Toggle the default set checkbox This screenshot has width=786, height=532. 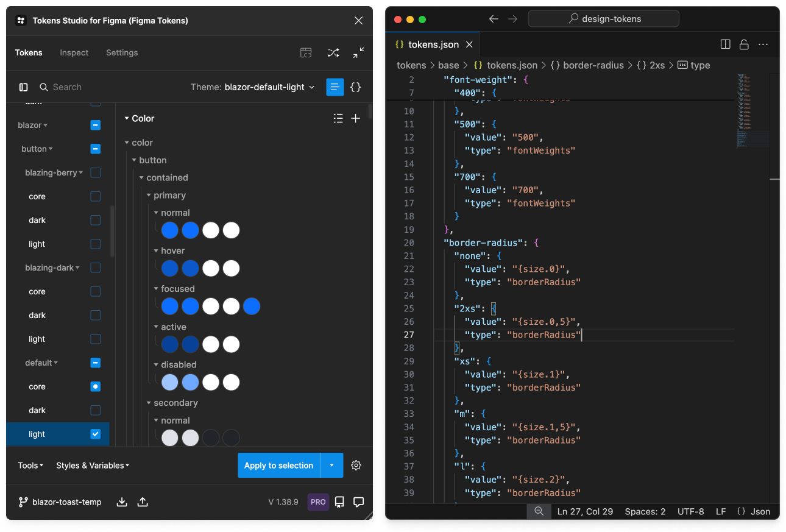point(96,363)
